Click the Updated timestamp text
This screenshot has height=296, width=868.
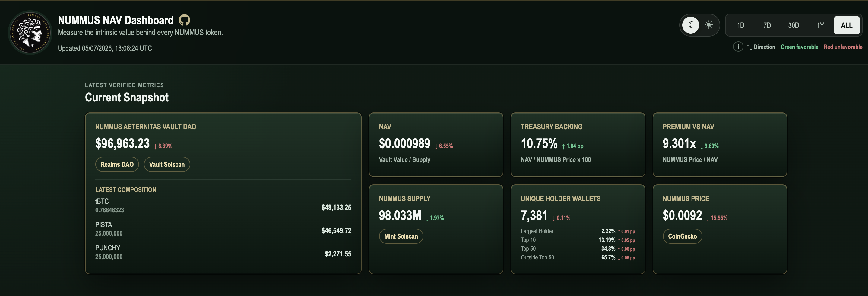(x=105, y=48)
